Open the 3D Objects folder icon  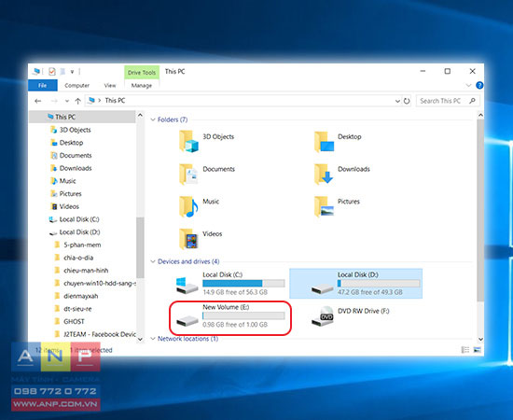pyautogui.click(x=188, y=141)
